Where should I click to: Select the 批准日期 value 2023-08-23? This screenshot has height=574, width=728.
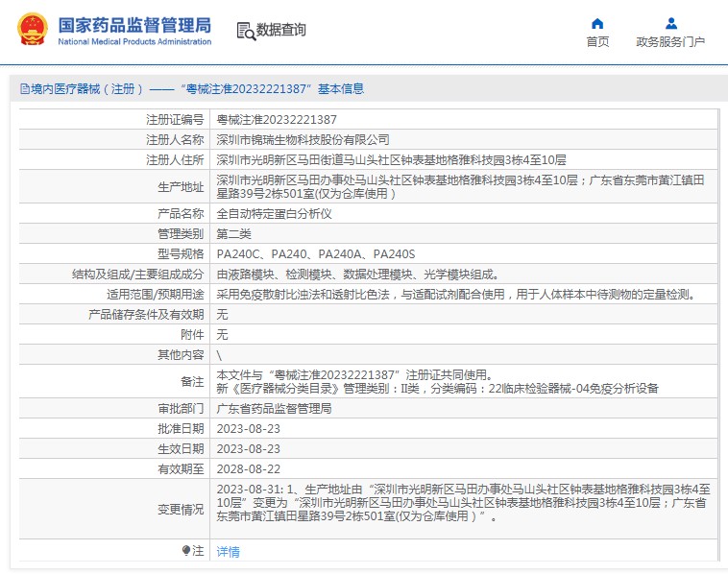click(249, 429)
